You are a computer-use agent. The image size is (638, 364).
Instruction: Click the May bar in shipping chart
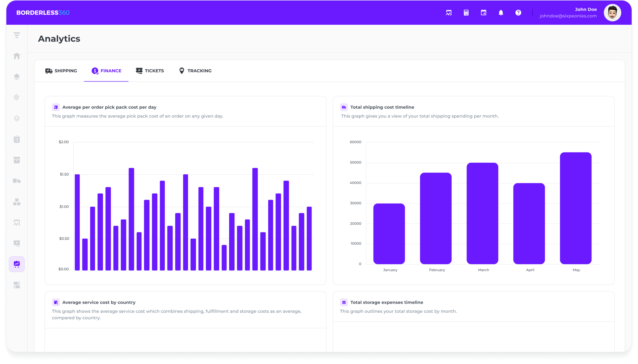click(x=575, y=208)
